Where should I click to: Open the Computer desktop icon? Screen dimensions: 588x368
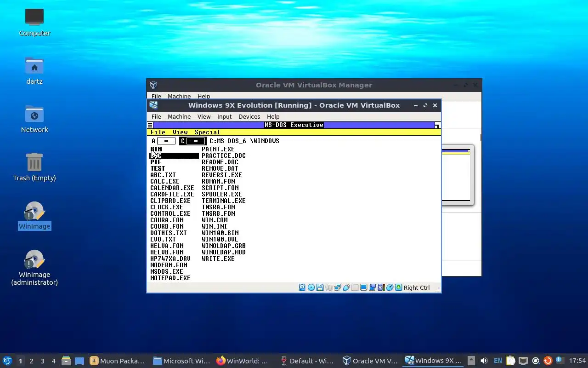pos(34,22)
